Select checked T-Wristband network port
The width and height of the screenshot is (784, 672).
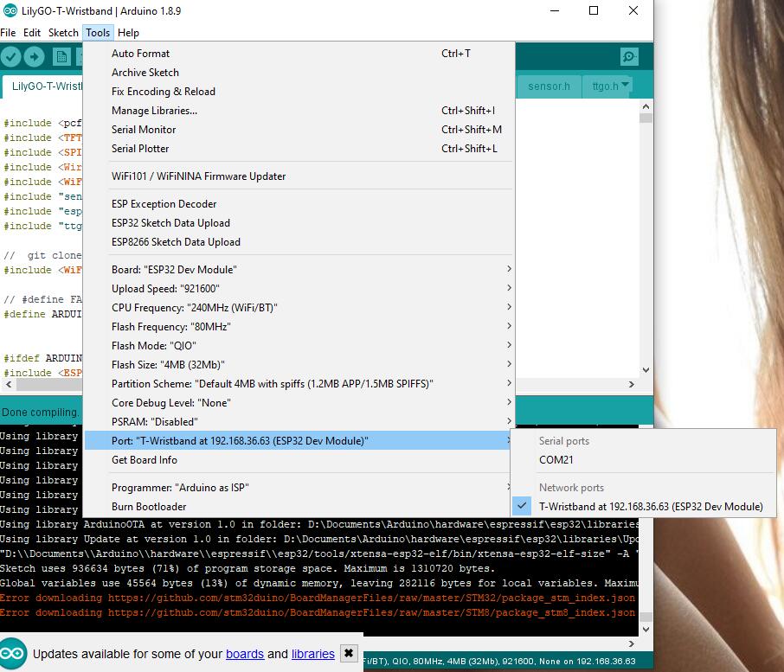[644, 506]
